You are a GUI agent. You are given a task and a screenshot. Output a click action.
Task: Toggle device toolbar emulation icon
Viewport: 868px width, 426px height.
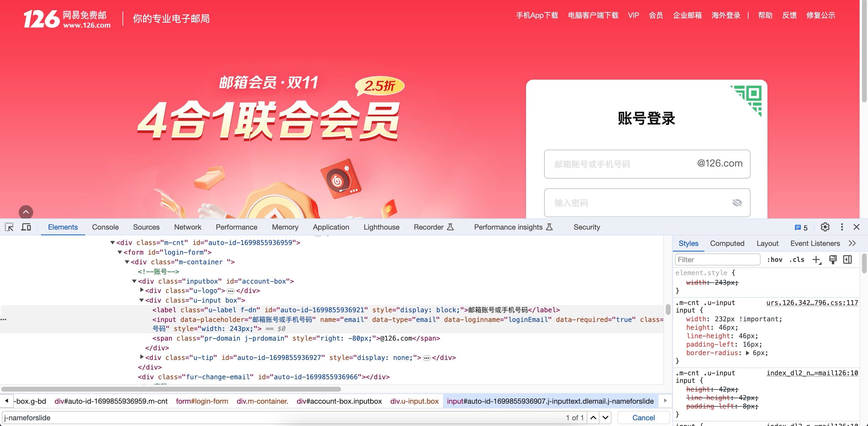(26, 227)
